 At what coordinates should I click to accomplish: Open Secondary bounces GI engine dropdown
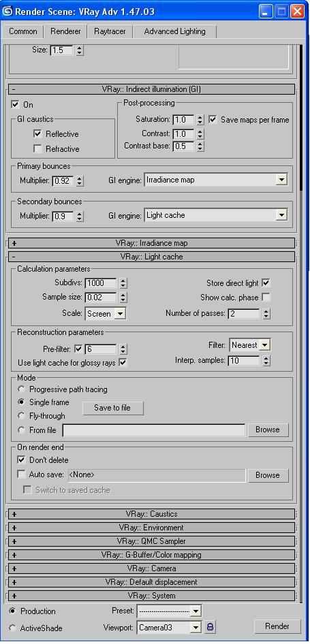click(281, 215)
